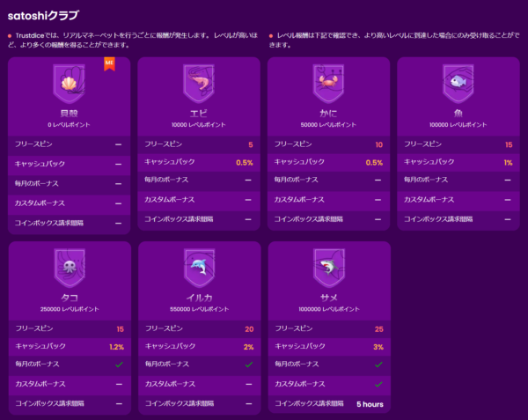The height and width of the screenshot is (420, 528).
Task: Click the custom bonus checkmark on the サメ card
Action: 378,384
